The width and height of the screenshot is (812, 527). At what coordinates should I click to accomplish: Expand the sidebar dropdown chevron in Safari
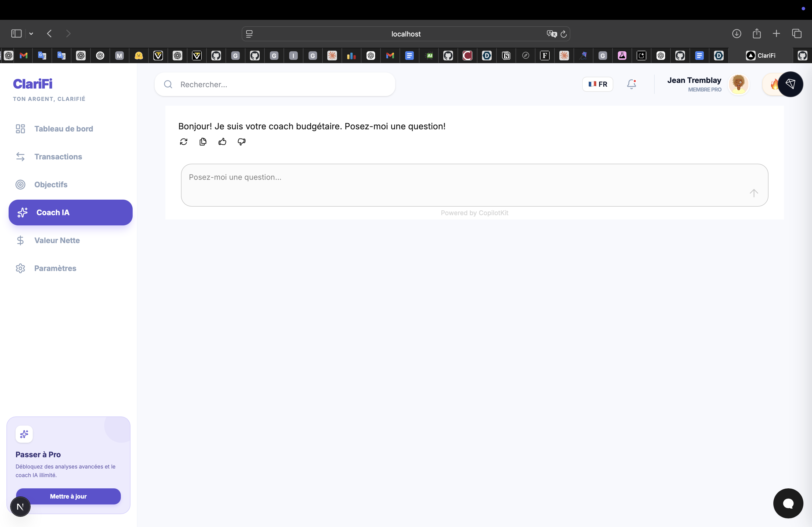coord(31,33)
